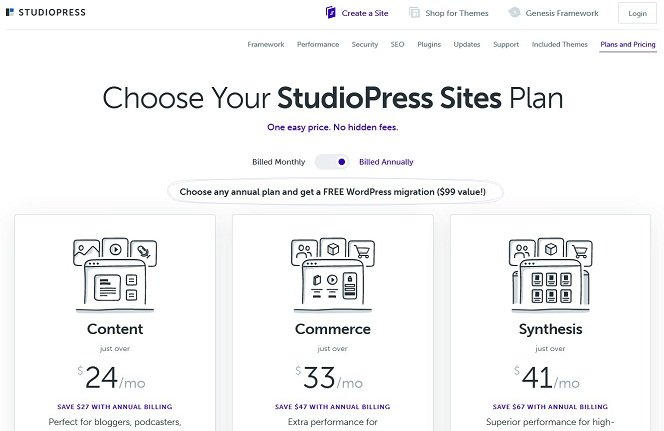The image size is (664, 431).
Task: Click the Save $27 with annual billing text
Action: point(115,406)
